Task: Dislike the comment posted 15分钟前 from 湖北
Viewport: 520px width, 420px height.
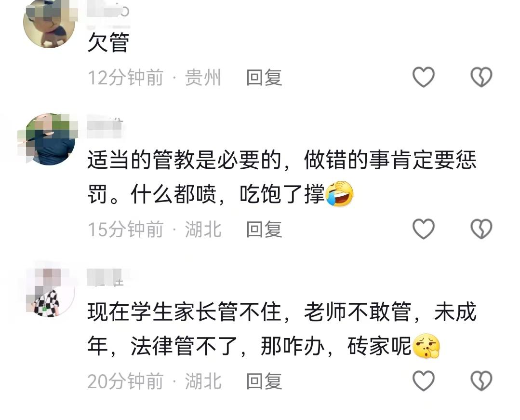Action: pyautogui.click(x=481, y=229)
